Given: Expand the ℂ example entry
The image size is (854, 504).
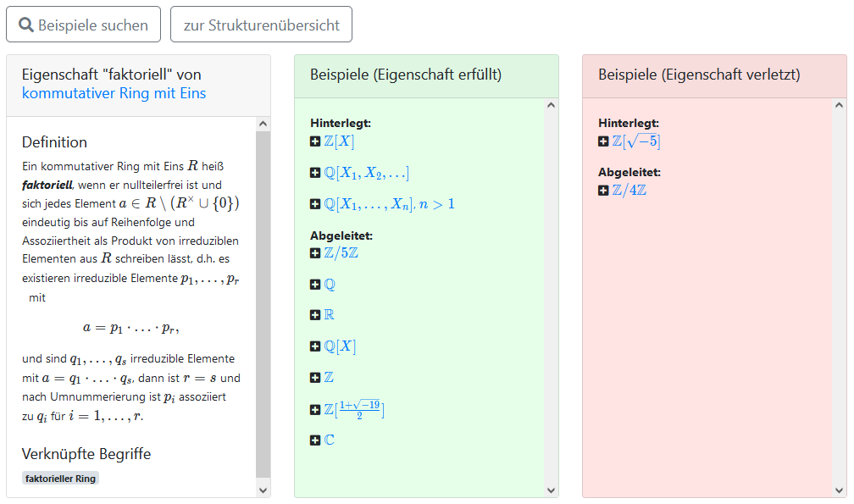Looking at the screenshot, I should pyautogui.click(x=315, y=440).
